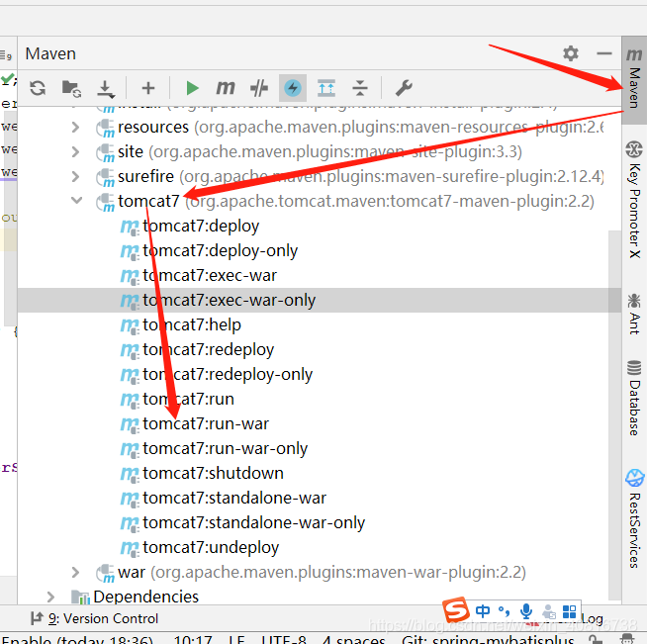Open Key Promoter X side tab
647x644 pixels.
coord(634,200)
